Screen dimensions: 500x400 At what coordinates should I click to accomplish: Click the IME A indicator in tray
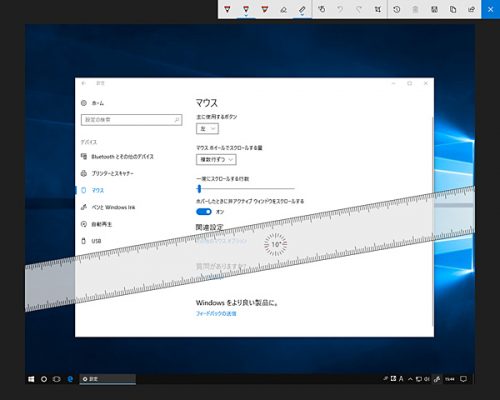(x=401, y=379)
